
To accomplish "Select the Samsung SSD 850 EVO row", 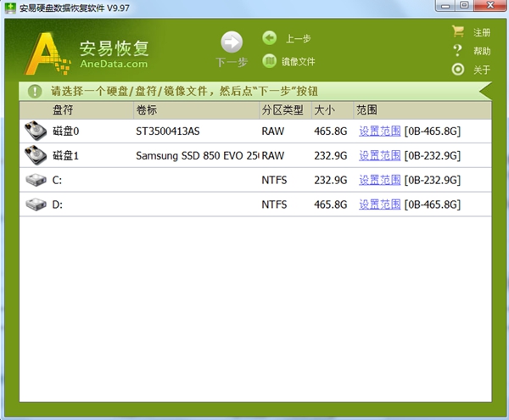I will pos(197,156).
